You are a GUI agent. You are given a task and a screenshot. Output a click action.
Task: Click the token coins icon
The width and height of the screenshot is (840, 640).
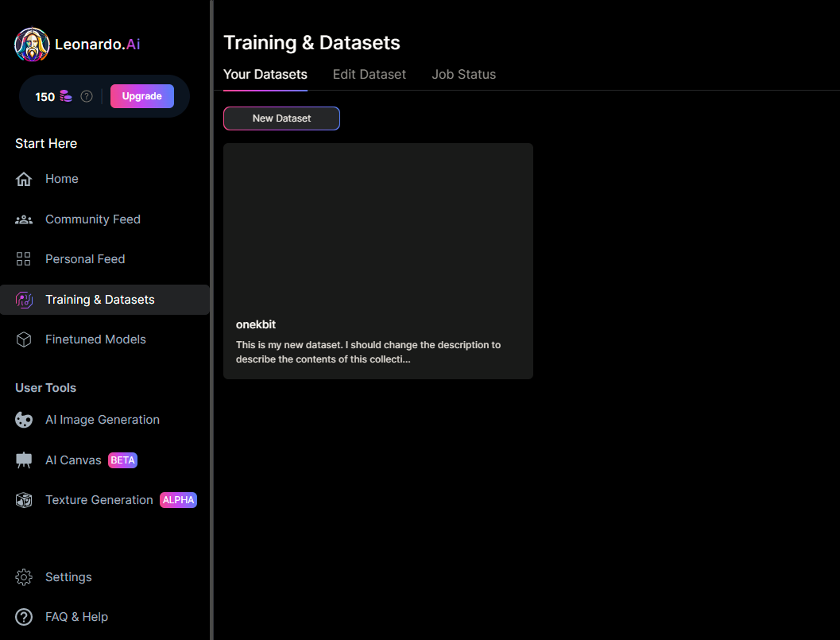[x=66, y=96]
